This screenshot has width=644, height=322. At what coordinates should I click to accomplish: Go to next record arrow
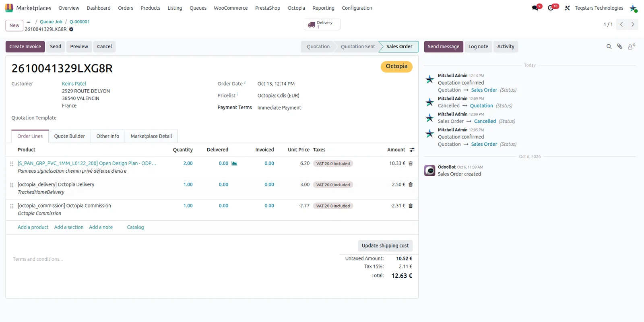633,25
